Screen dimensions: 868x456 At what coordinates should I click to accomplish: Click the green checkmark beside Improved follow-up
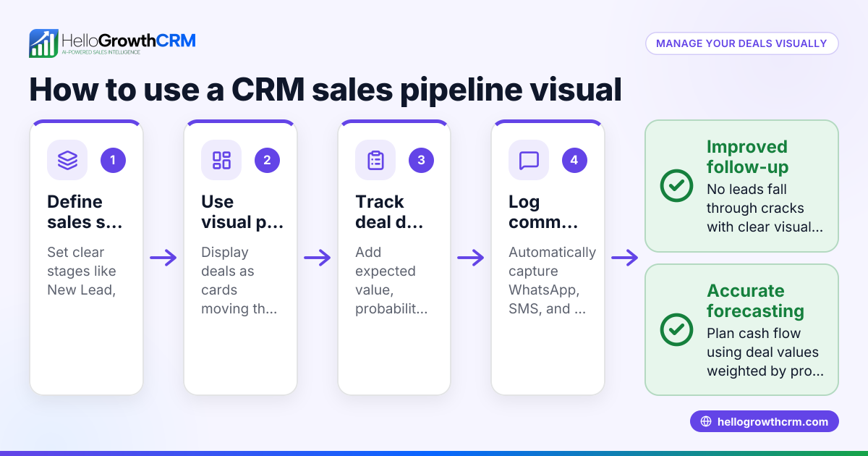pos(676,185)
